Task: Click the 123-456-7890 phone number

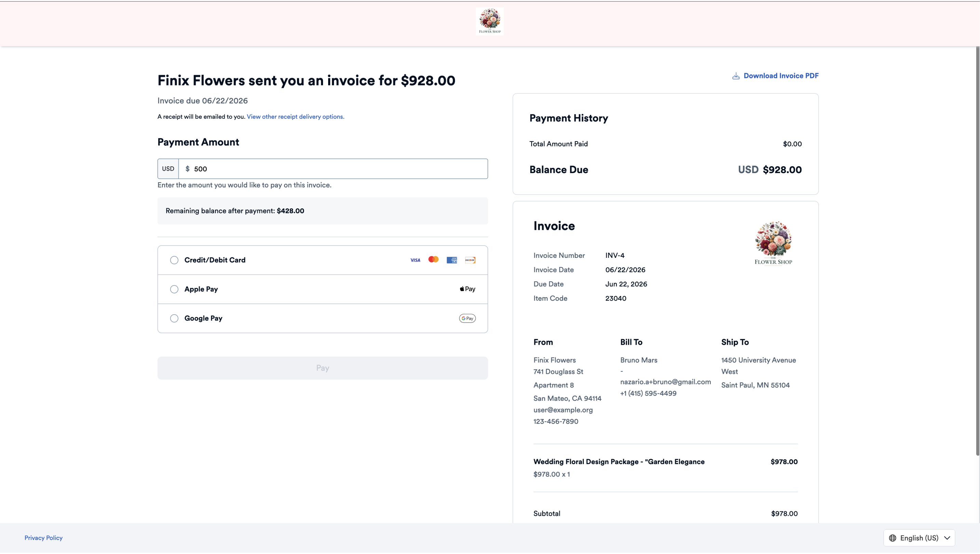Action: pyautogui.click(x=555, y=422)
